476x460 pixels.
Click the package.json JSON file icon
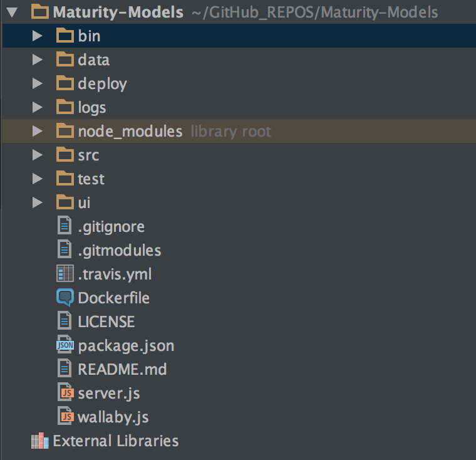65,345
